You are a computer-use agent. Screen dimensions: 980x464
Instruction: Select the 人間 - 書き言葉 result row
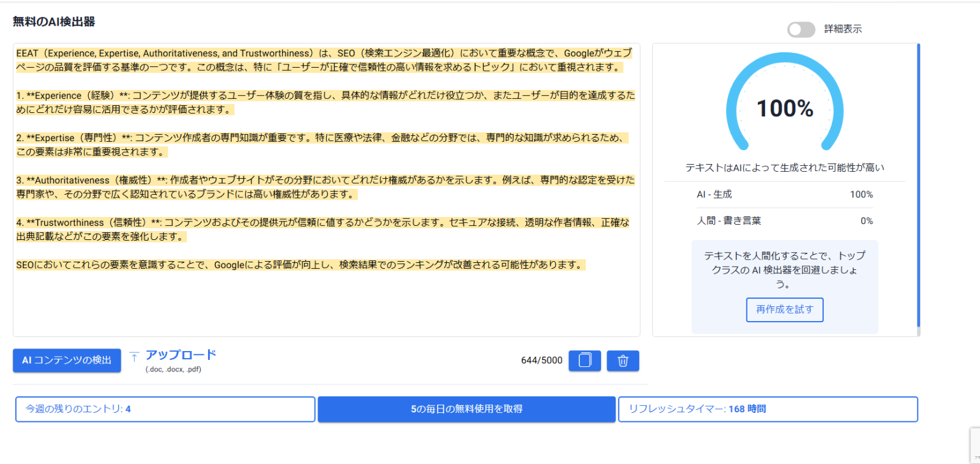[x=785, y=221]
